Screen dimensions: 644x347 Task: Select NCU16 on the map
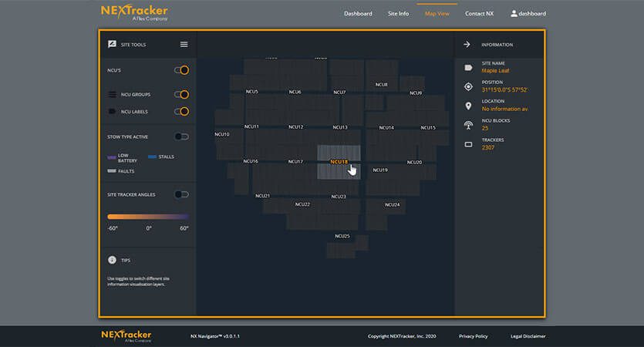[251, 161]
